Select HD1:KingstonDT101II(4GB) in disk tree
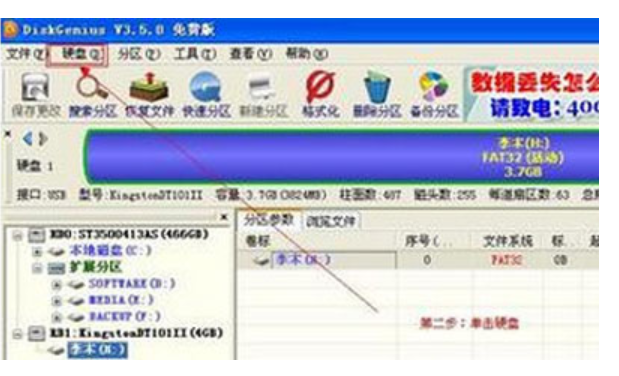Viewport: 619px width, 376px height. coord(137,333)
